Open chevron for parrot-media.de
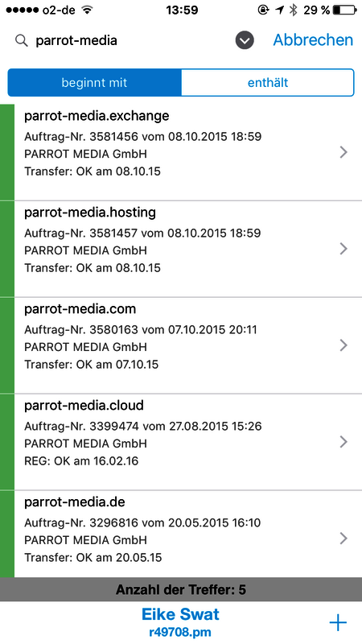The height and width of the screenshot is (644, 362). click(344, 539)
